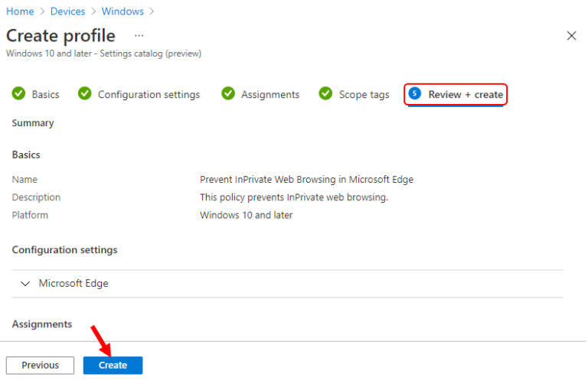This screenshot has width=588, height=387.
Task: Click the blue step 5 number badge
Action: (x=415, y=94)
